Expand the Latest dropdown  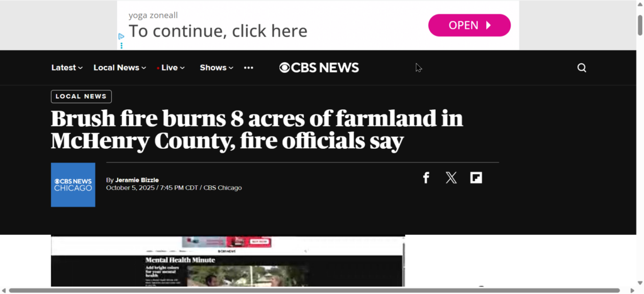[x=67, y=68]
